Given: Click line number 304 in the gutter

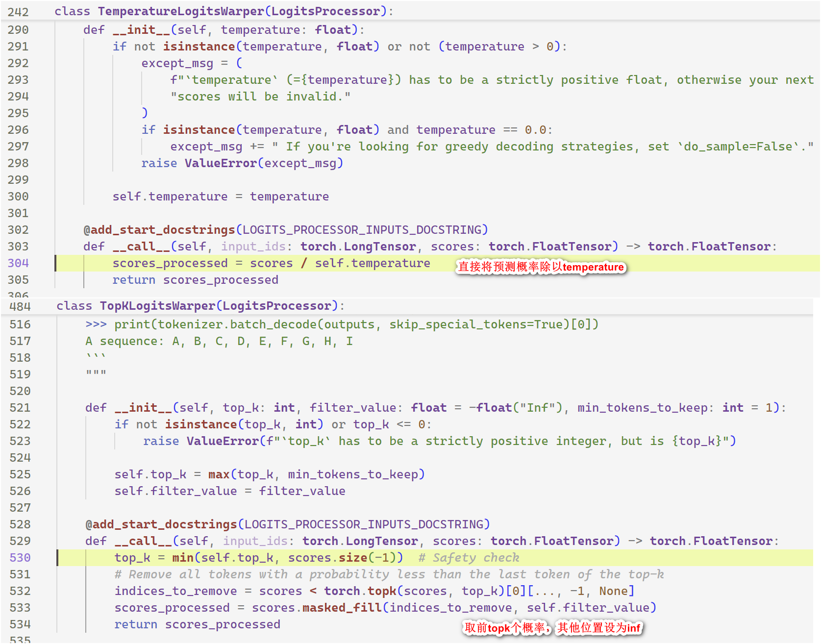Looking at the screenshot, I should pos(18,263).
